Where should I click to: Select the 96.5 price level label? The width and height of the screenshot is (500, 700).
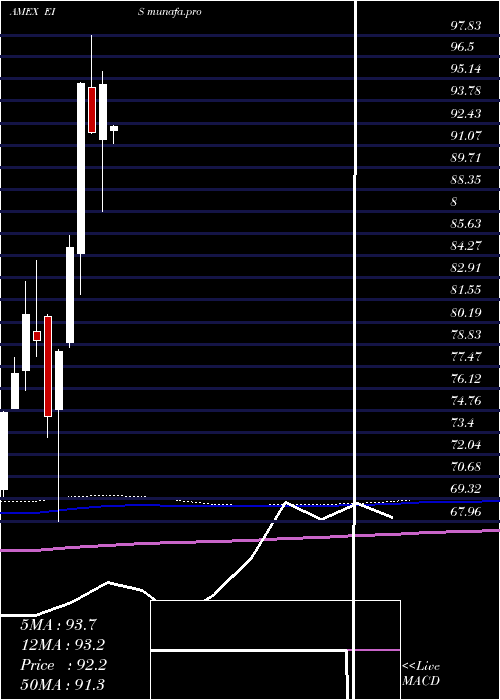[x=462, y=47]
